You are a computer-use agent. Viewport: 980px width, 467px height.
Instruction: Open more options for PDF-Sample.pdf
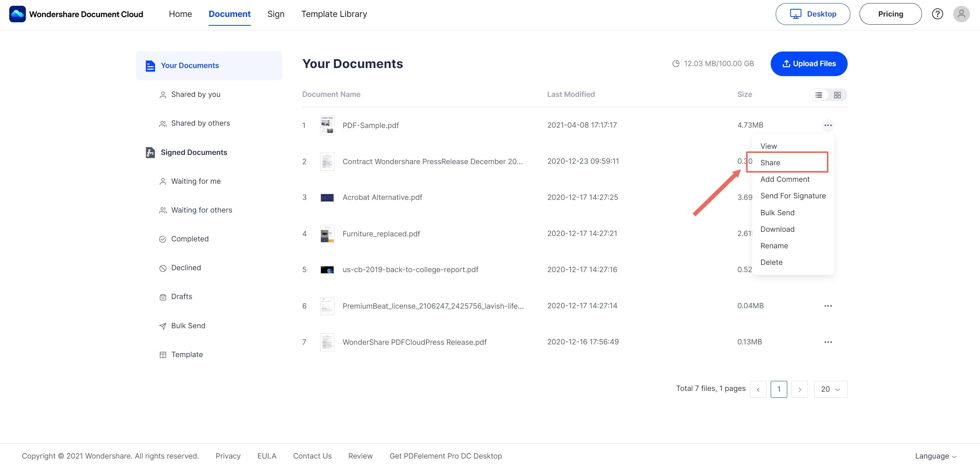828,125
